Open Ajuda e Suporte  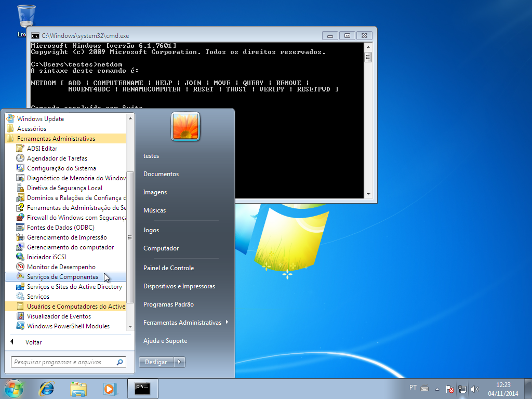165,340
